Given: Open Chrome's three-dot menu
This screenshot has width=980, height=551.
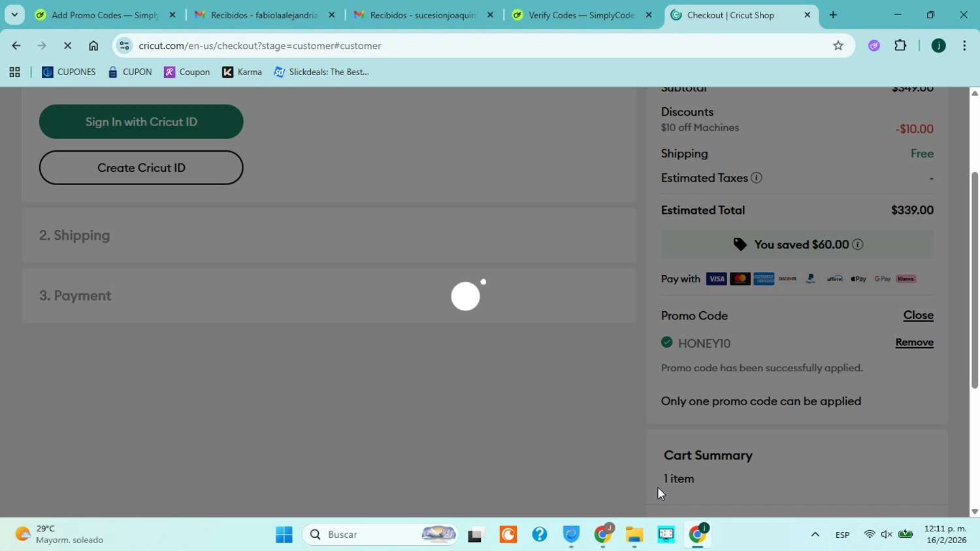Looking at the screenshot, I should pos(964,46).
